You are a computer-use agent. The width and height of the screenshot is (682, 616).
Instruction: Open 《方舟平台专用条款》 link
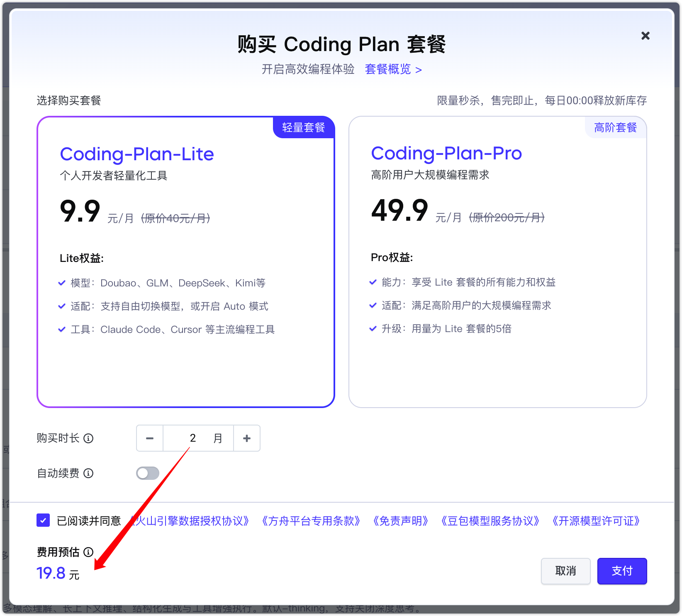click(310, 521)
